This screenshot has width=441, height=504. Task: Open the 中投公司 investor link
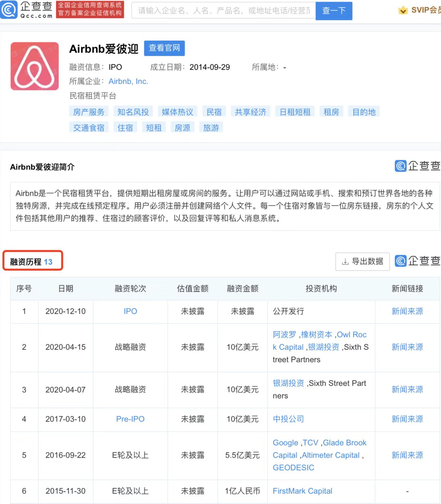tap(288, 419)
